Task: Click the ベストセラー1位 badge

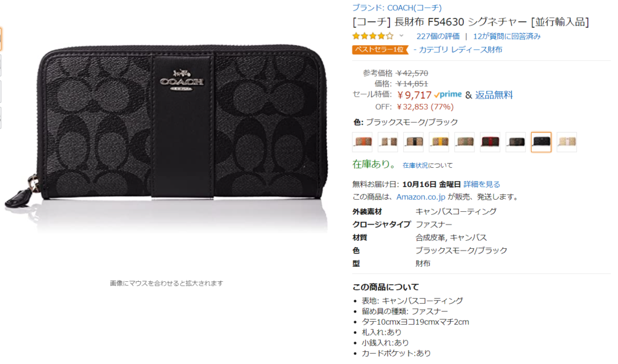Action: pyautogui.click(x=380, y=49)
